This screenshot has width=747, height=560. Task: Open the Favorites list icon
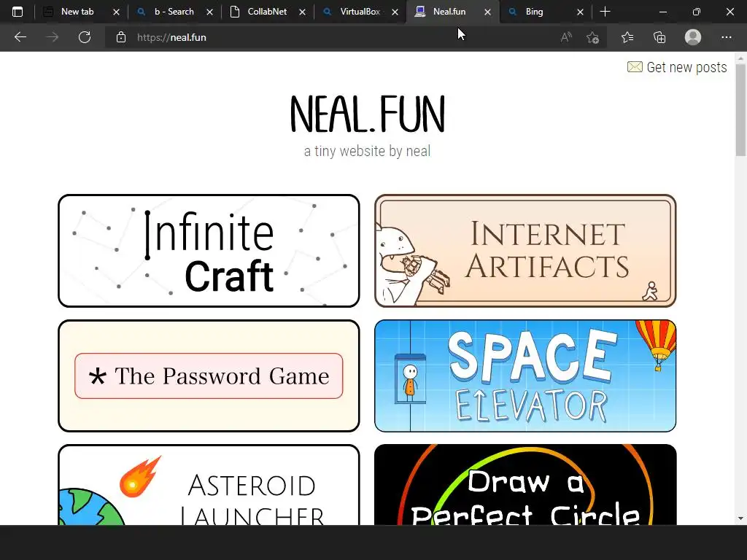tap(627, 37)
